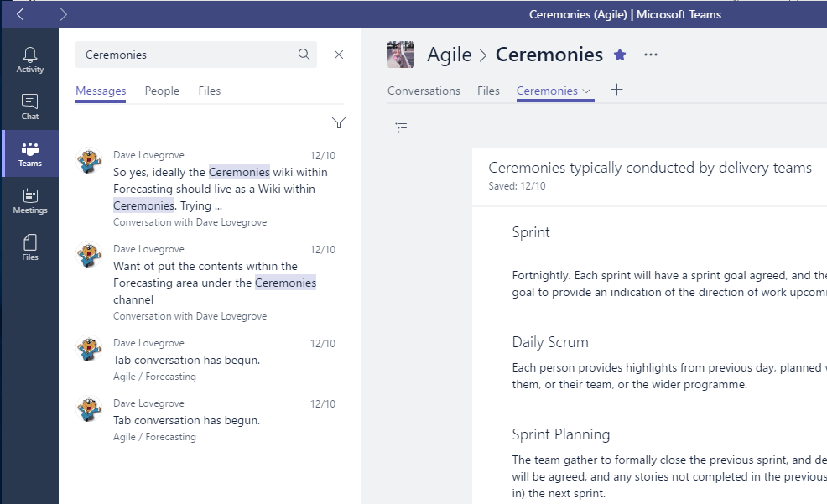
Task: Switch to the channel Conversations tab
Action: click(424, 91)
